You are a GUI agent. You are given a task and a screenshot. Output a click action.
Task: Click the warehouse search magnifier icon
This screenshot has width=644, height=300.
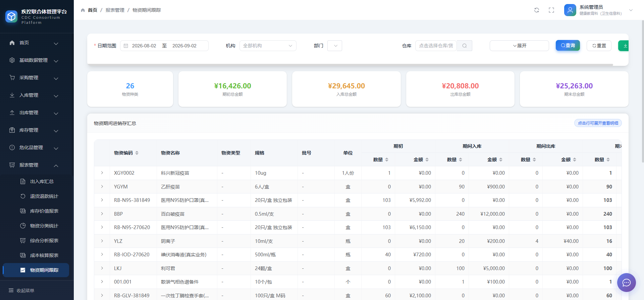click(x=465, y=46)
